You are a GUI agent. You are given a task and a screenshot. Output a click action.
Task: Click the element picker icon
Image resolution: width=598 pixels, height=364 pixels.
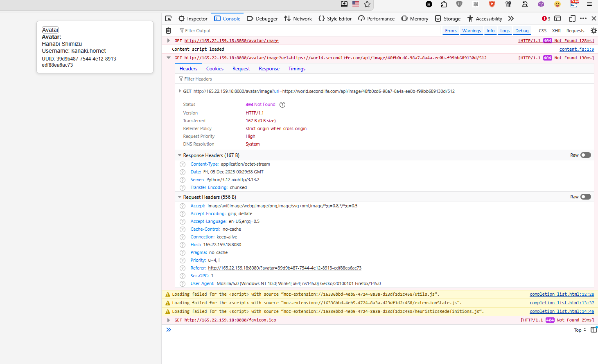[168, 18]
